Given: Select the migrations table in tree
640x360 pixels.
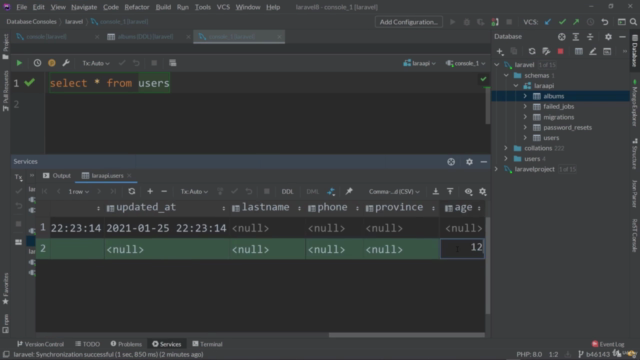Looking at the screenshot, I should point(558,117).
